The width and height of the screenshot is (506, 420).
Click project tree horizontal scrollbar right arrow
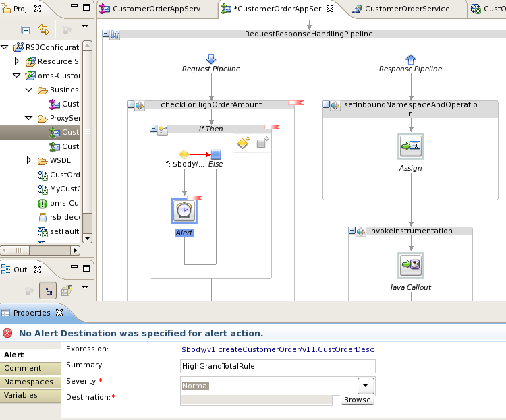click(x=75, y=250)
